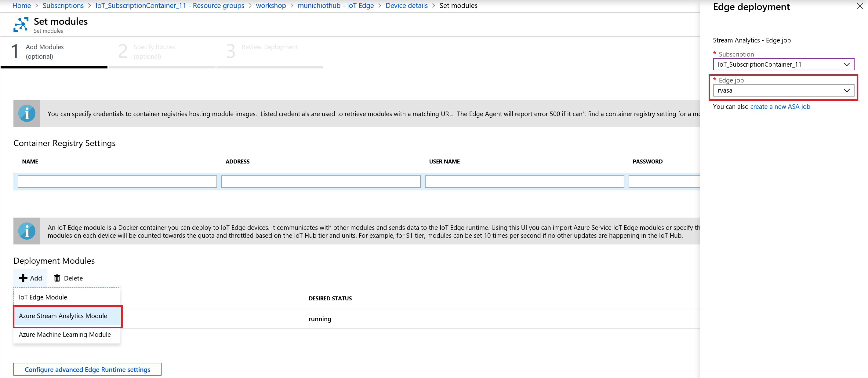The image size is (868, 378).
Task: Click the registry User Name field
Action: 524,182
